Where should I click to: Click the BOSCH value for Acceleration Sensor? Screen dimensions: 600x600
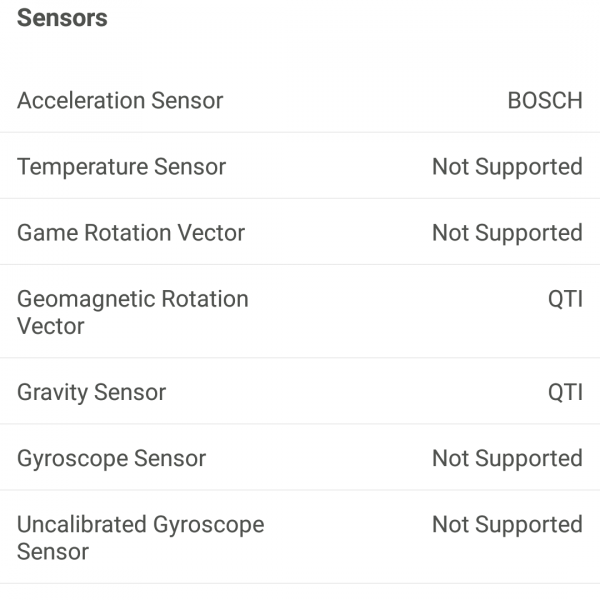[544, 101]
